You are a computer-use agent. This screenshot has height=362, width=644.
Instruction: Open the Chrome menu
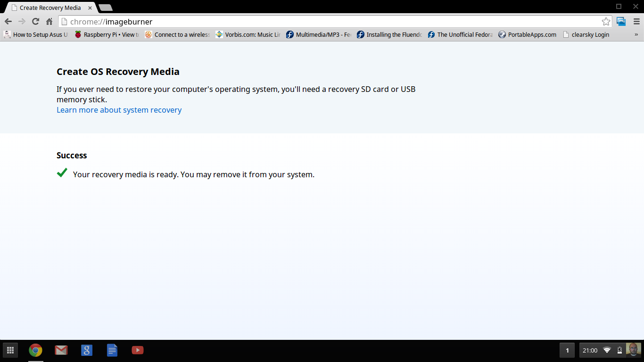[636, 21]
